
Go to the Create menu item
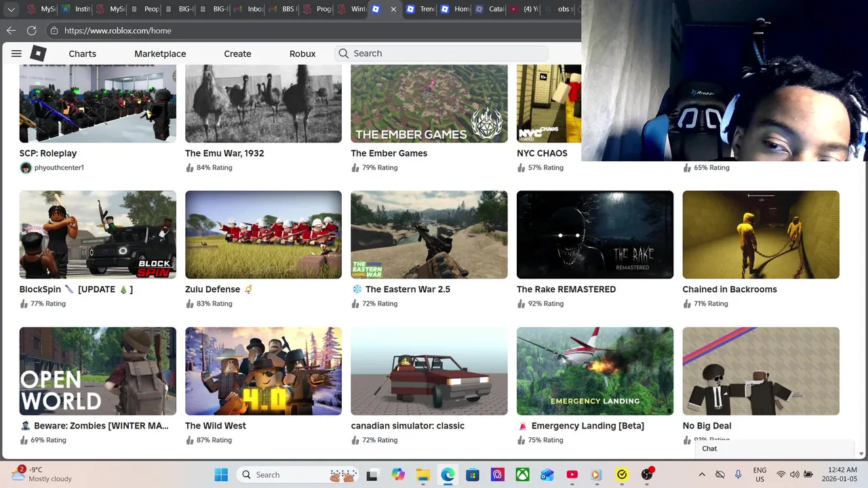[237, 54]
